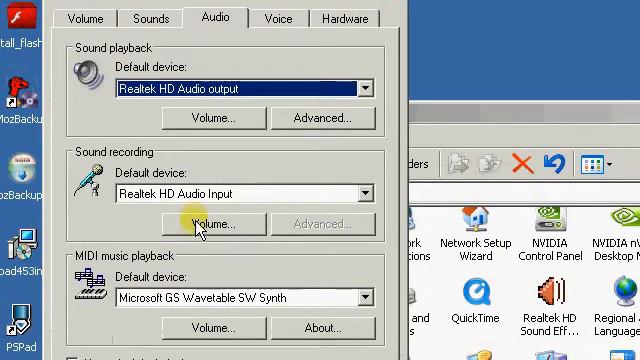640x360 pixels.
Task: Click the blue undo arrow toolbar icon
Action: (x=554, y=164)
